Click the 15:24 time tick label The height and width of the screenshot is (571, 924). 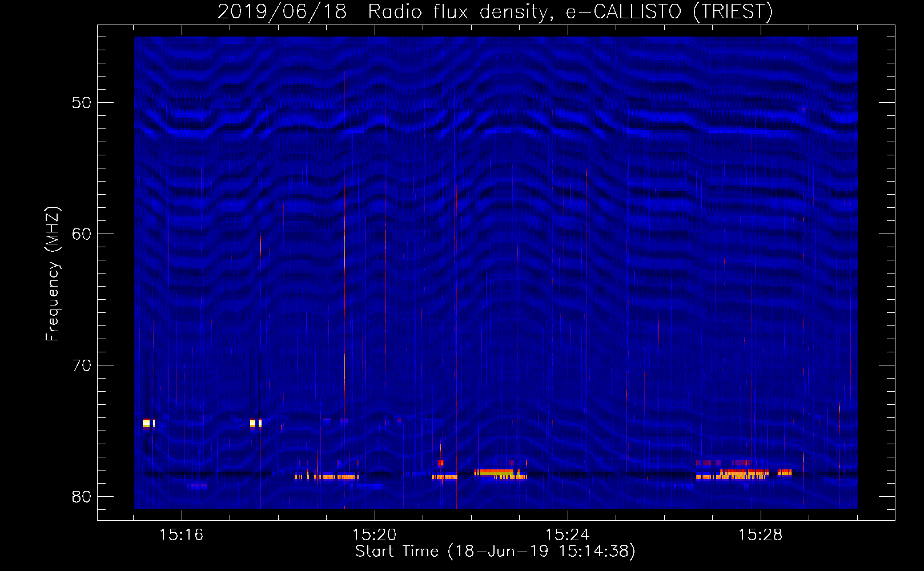tap(567, 535)
